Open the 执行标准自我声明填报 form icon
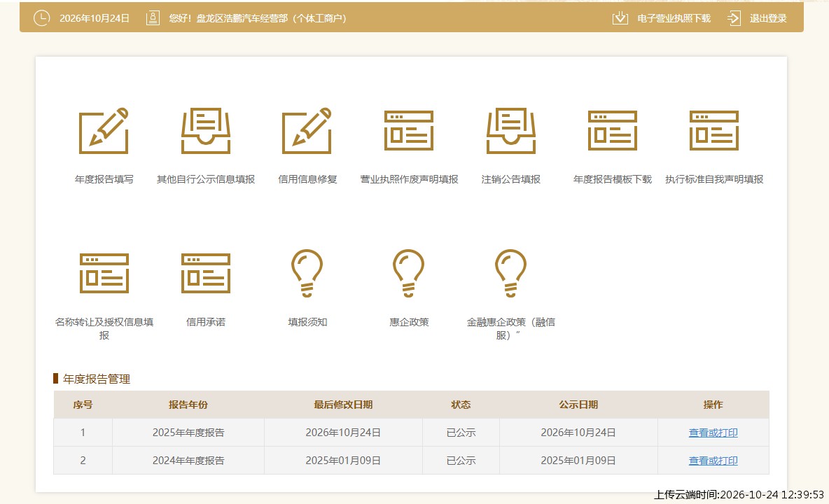This screenshot has height=504, width=829. click(x=713, y=130)
